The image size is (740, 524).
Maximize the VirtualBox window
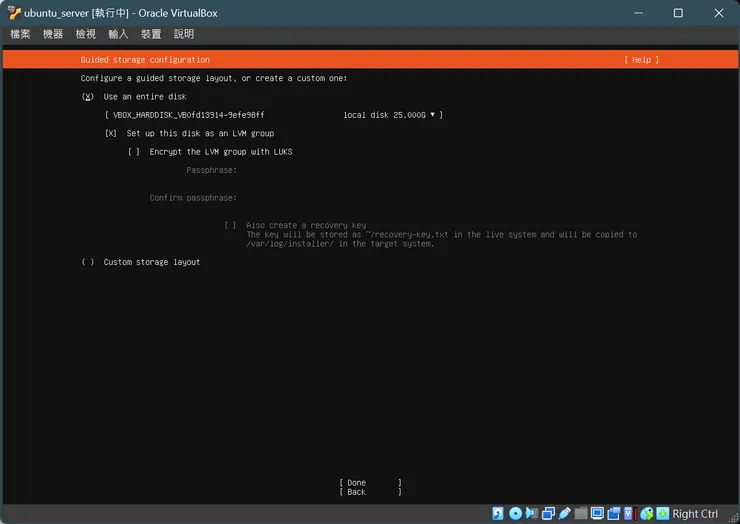coord(678,13)
